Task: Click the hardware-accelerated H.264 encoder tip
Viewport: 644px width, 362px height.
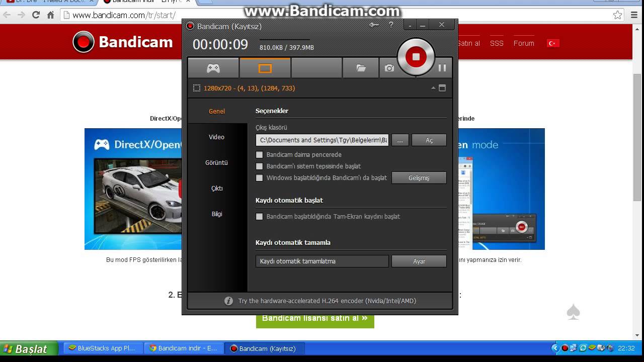Action: pos(327,301)
